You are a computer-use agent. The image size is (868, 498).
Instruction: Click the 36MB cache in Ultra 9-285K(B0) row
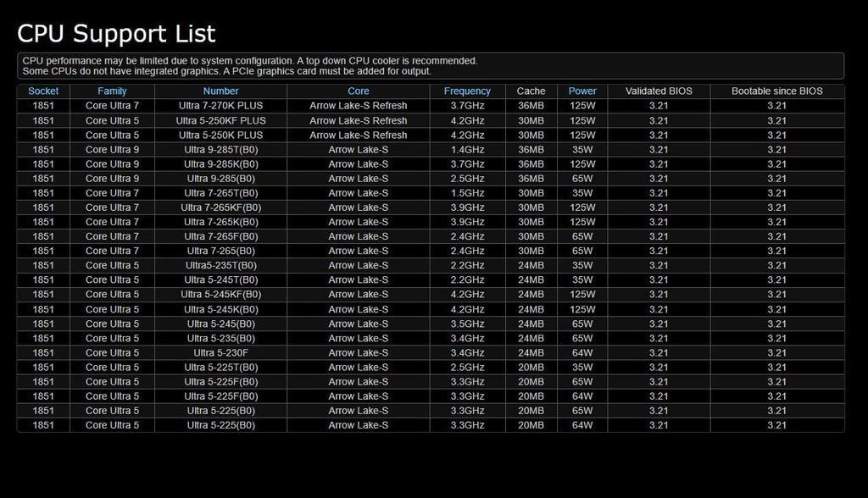tap(531, 163)
